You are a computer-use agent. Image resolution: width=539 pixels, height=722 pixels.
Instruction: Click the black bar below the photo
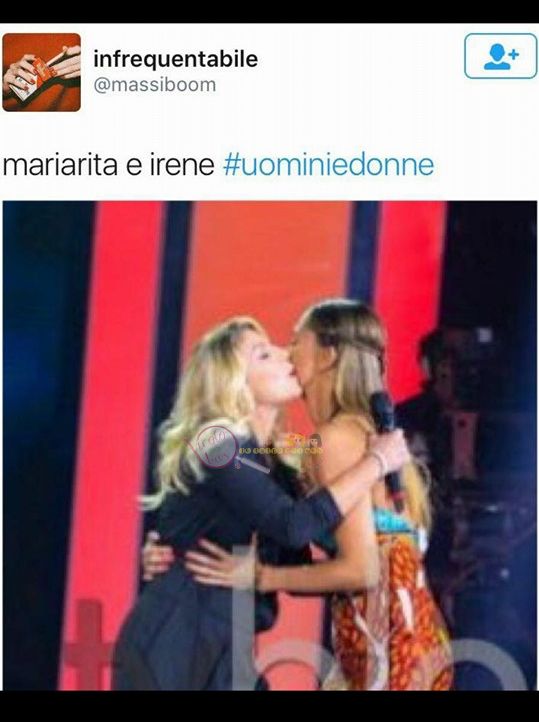pyautogui.click(x=269, y=706)
